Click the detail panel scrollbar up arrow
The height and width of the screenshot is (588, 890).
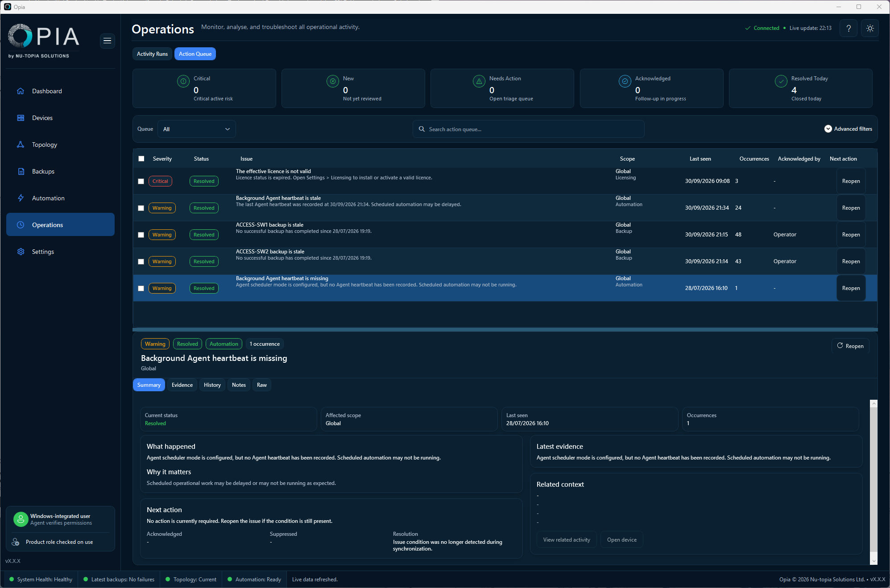pos(873,403)
